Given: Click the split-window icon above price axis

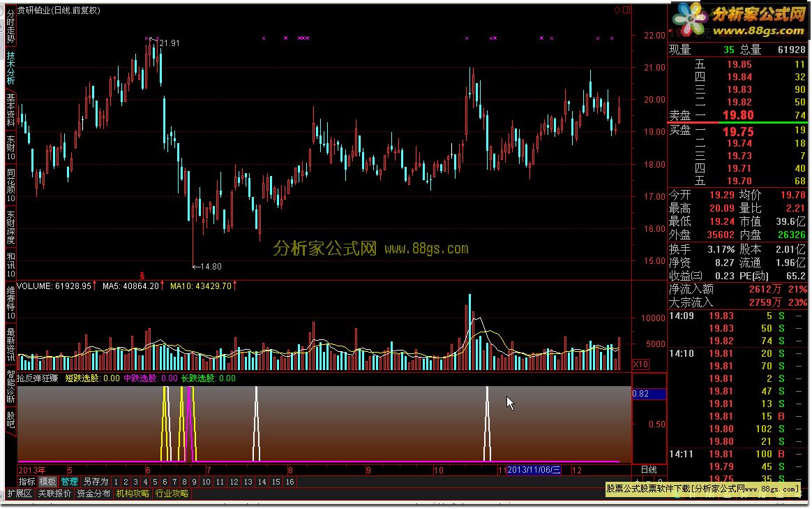Looking at the screenshot, I should (626, 10).
